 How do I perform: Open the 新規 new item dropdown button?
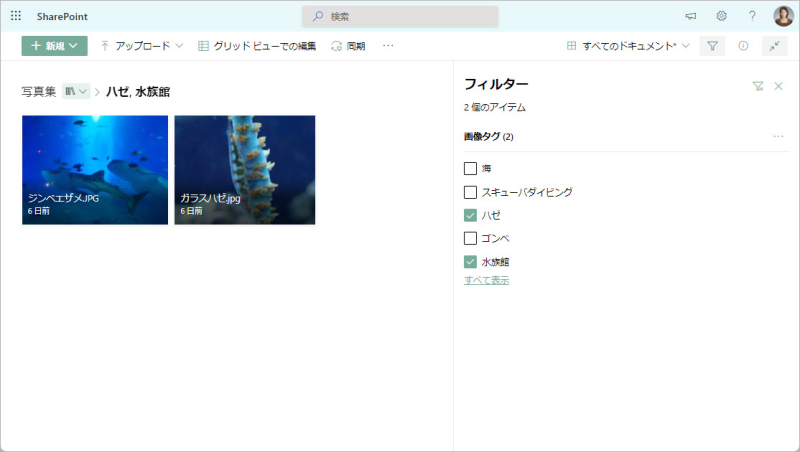[55, 46]
